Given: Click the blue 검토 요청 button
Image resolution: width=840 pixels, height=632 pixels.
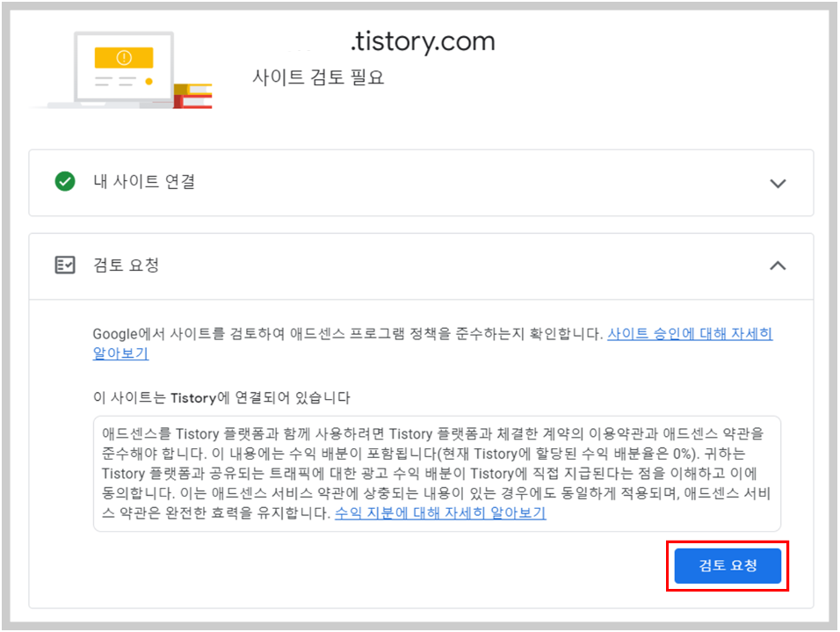Looking at the screenshot, I should (x=727, y=565).
